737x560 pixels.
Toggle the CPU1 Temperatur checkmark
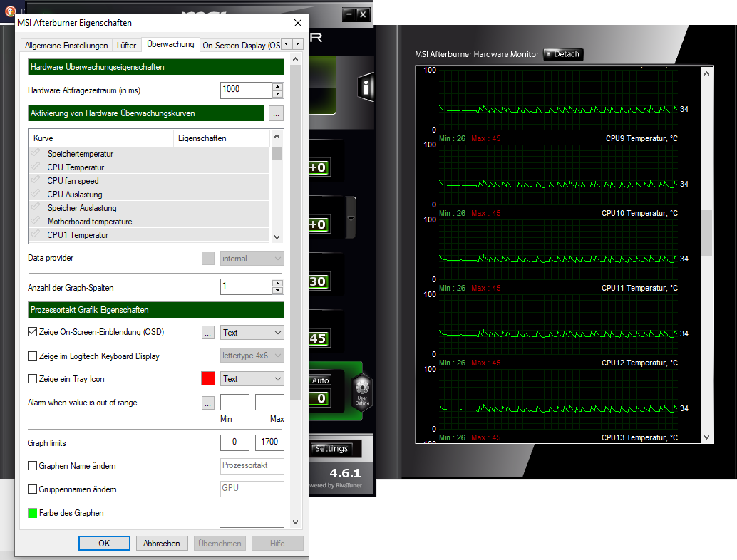[x=35, y=234]
